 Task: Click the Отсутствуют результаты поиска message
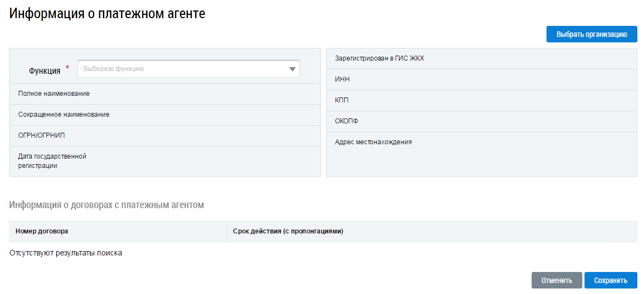(66, 253)
